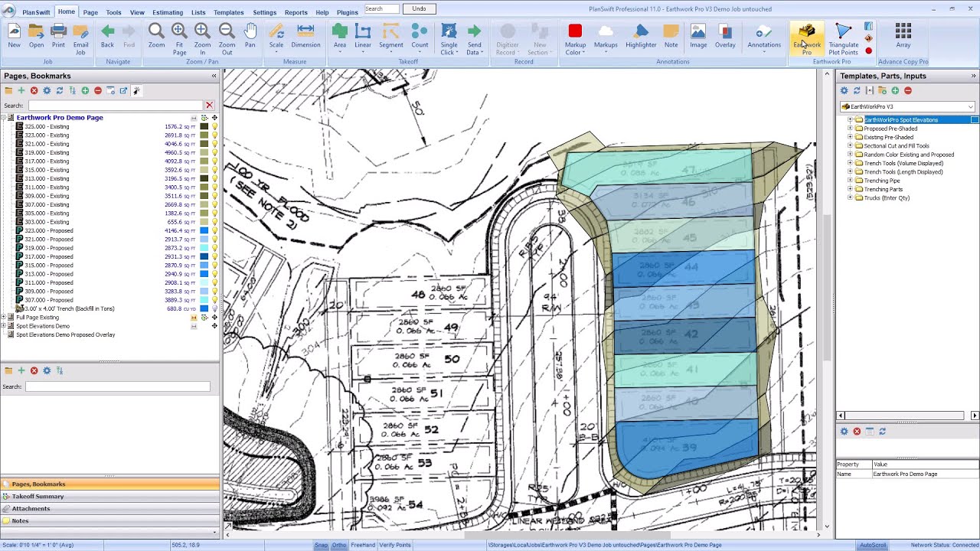Screen dimensions: 980x551
Task: Select the Highlighter annotation tool
Action: point(641,36)
